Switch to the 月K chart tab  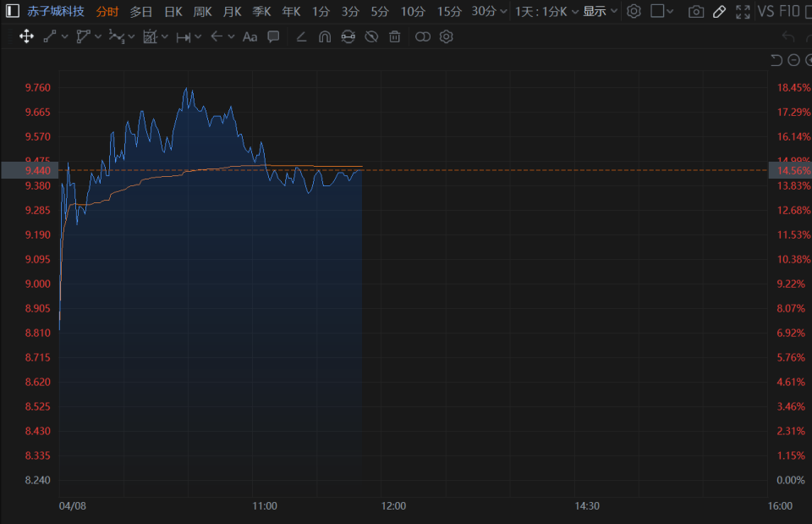[x=232, y=11]
